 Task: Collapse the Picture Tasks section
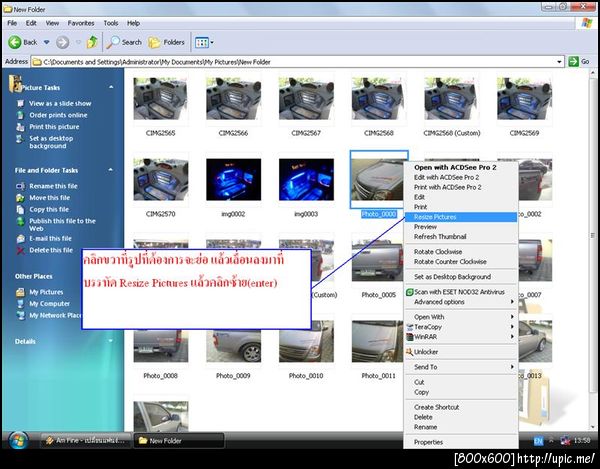pyautogui.click(x=111, y=88)
